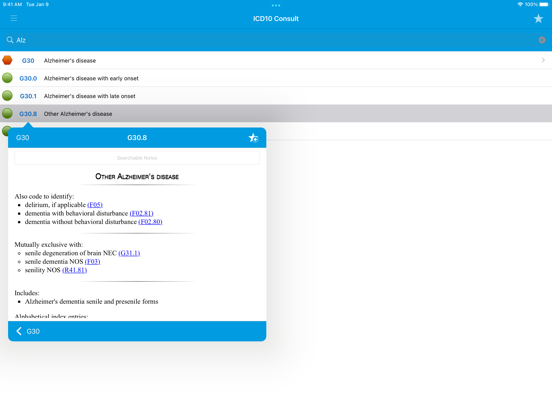Screen dimensions: 552x414
Task: Open the R41.81 senility link
Action: point(75,270)
